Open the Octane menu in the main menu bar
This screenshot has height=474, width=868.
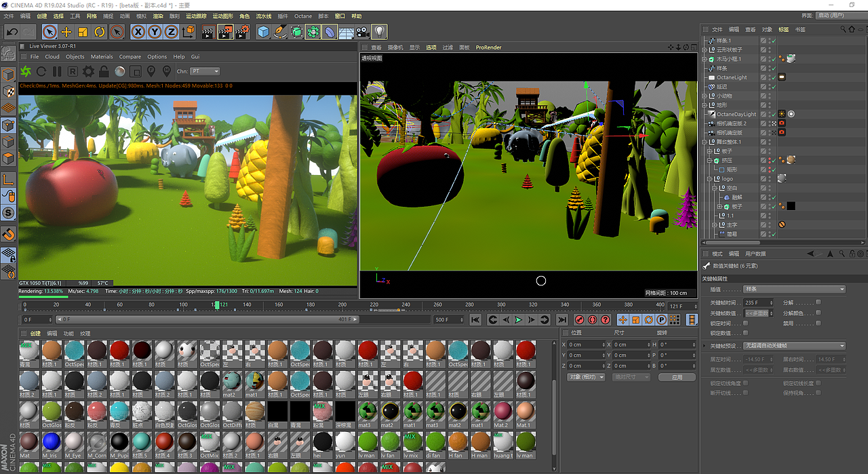tap(303, 16)
